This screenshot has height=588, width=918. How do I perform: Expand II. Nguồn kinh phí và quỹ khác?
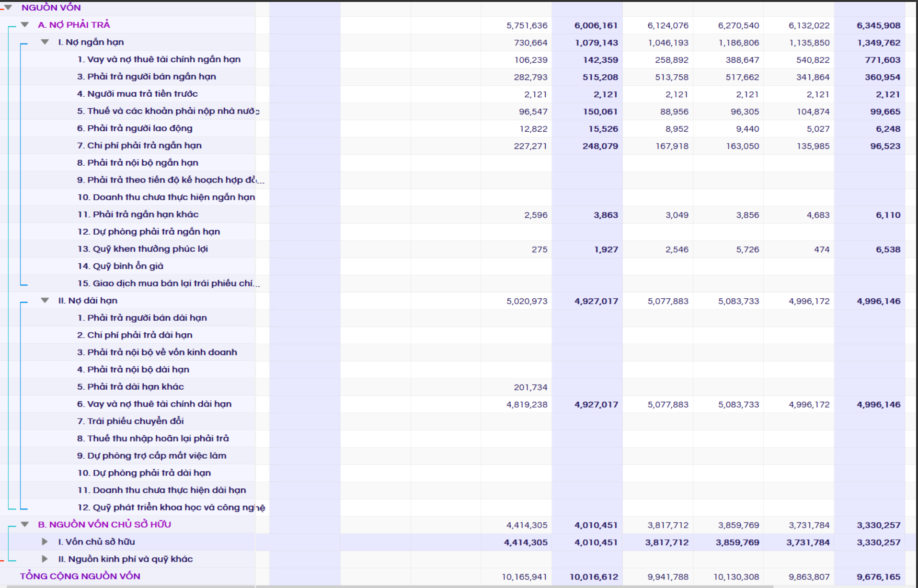[45, 559]
